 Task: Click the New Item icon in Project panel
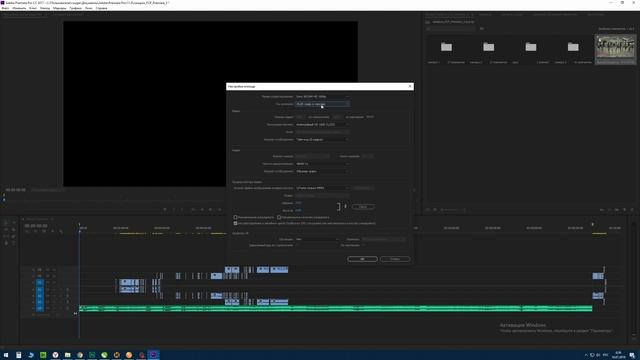pyautogui.click(x=624, y=210)
